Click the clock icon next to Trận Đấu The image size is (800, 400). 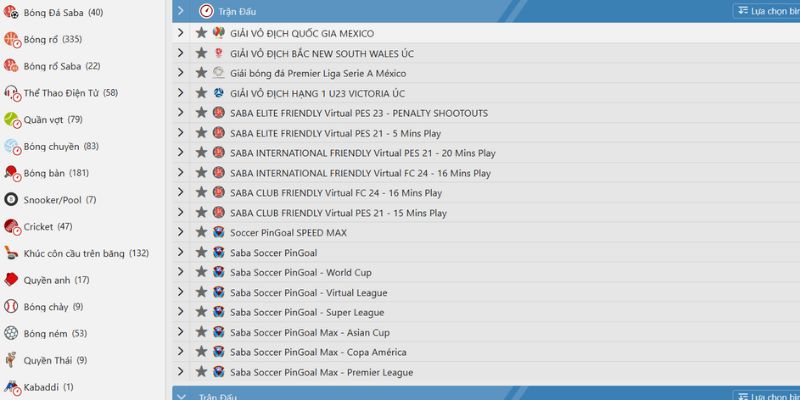[205, 11]
